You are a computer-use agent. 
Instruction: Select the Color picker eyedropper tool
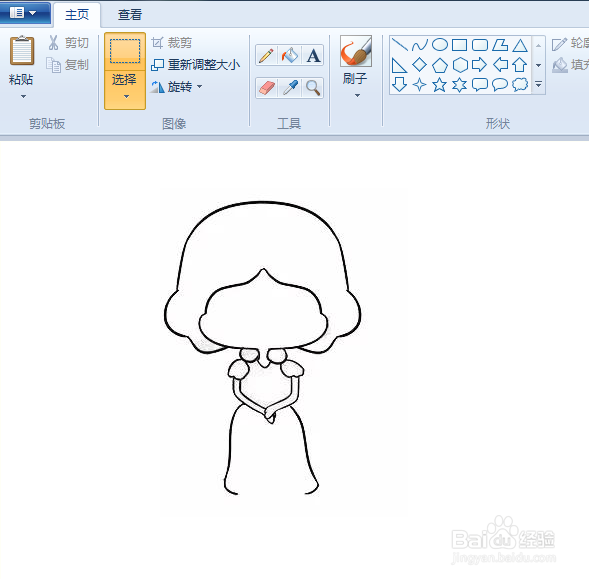pyautogui.click(x=290, y=88)
